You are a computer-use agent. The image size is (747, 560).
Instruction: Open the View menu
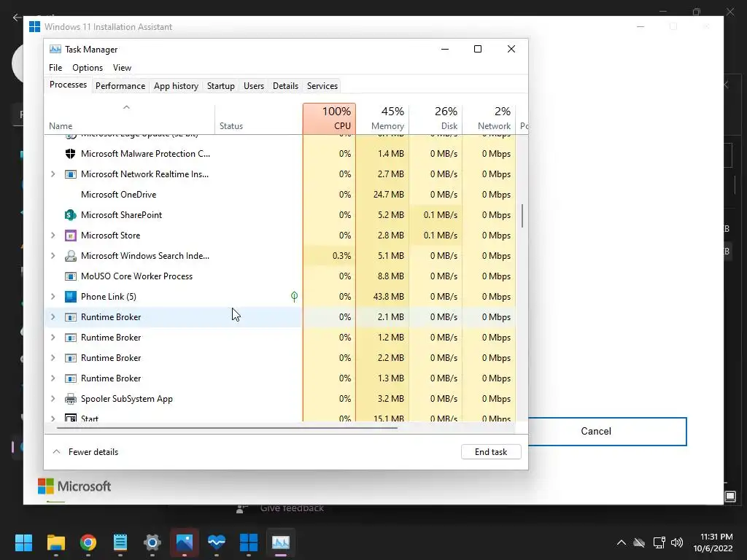[x=122, y=68]
